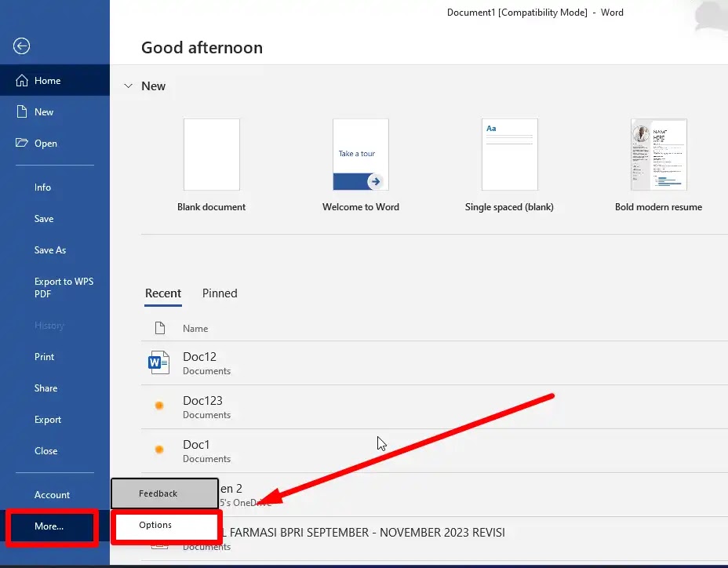Image resolution: width=728 pixels, height=568 pixels.
Task: Create a Blank document
Action: [211, 166]
